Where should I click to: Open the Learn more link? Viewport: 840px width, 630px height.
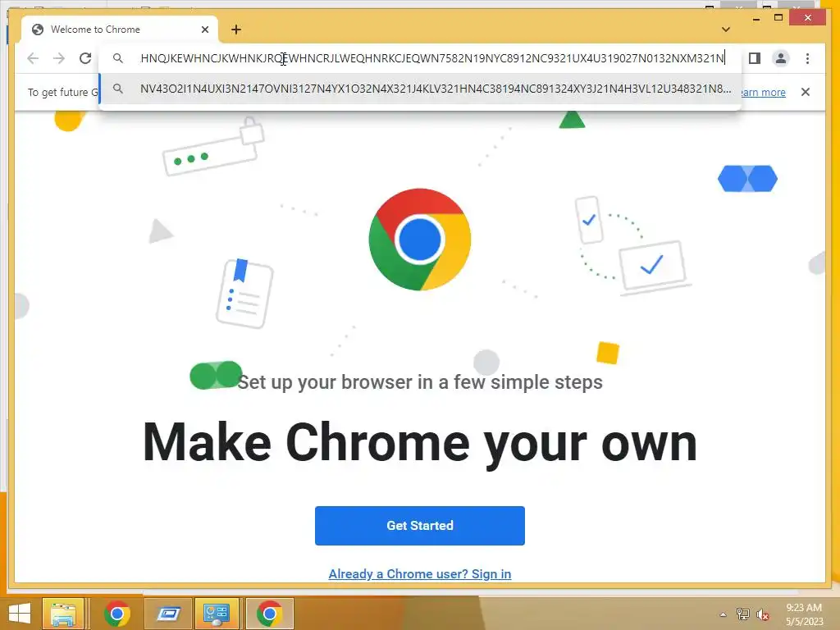[x=763, y=92]
